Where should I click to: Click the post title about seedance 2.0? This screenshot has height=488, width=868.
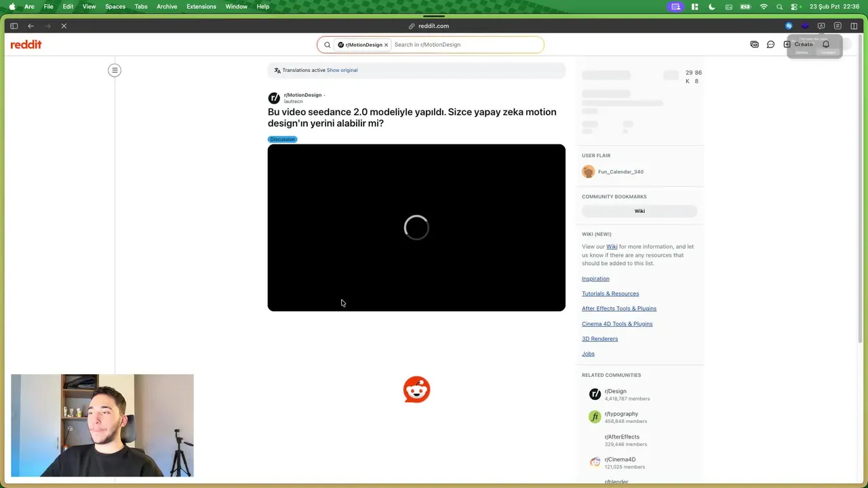pos(412,117)
